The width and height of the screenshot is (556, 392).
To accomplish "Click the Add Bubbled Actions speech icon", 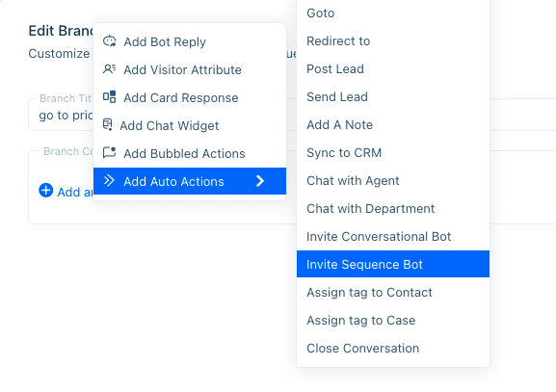I will (x=109, y=152).
